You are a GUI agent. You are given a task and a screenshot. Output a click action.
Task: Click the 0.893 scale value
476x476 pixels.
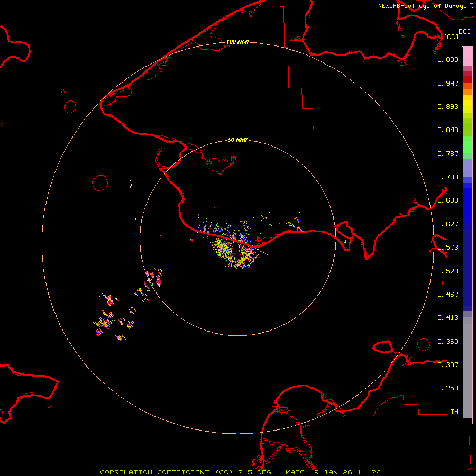point(448,106)
